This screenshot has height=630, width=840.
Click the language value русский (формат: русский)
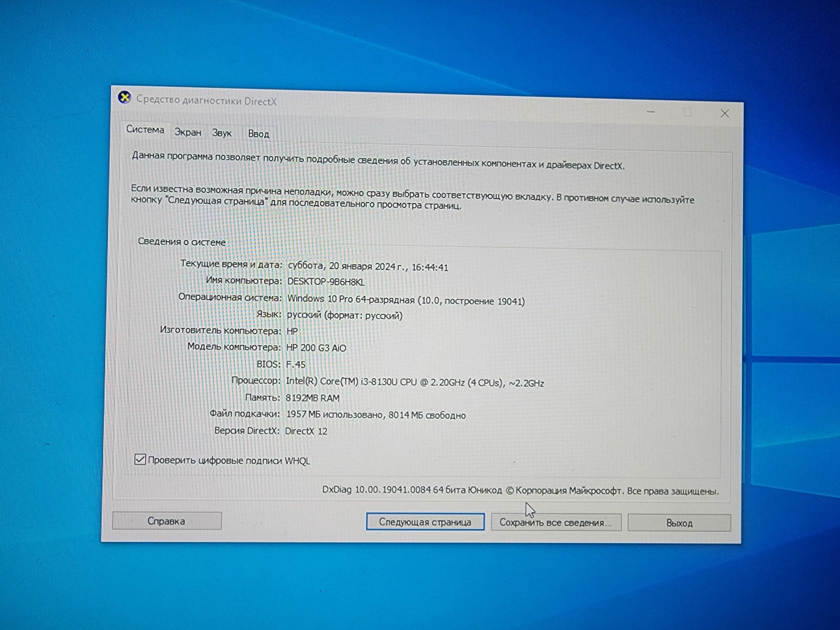click(x=344, y=315)
